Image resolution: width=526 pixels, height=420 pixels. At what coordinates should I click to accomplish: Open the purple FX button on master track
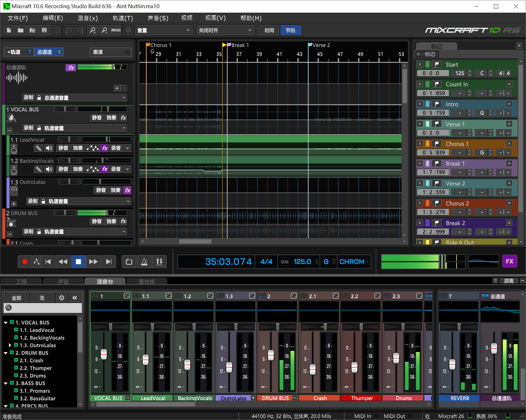tap(71, 67)
